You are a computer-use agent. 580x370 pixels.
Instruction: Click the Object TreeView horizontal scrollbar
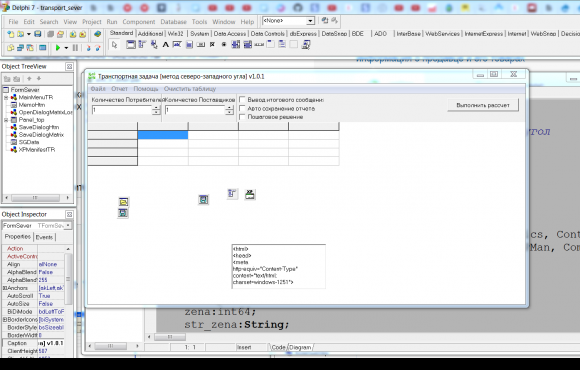pyautogui.click(x=37, y=198)
